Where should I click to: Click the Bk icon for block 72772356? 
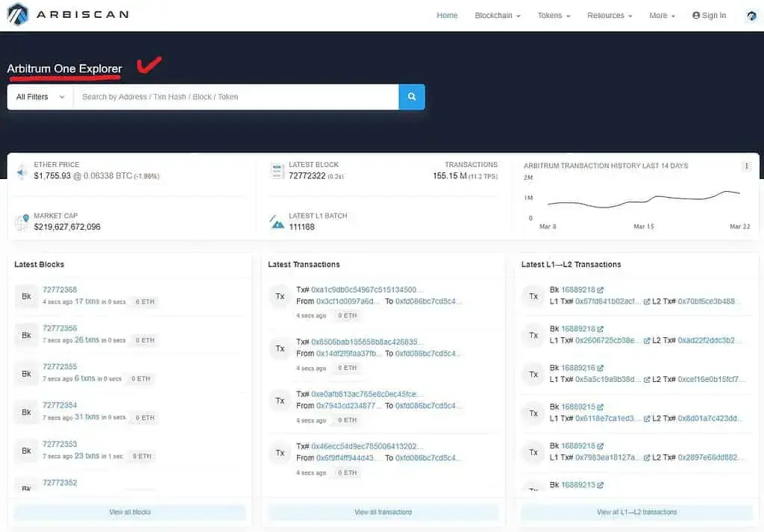click(x=26, y=335)
